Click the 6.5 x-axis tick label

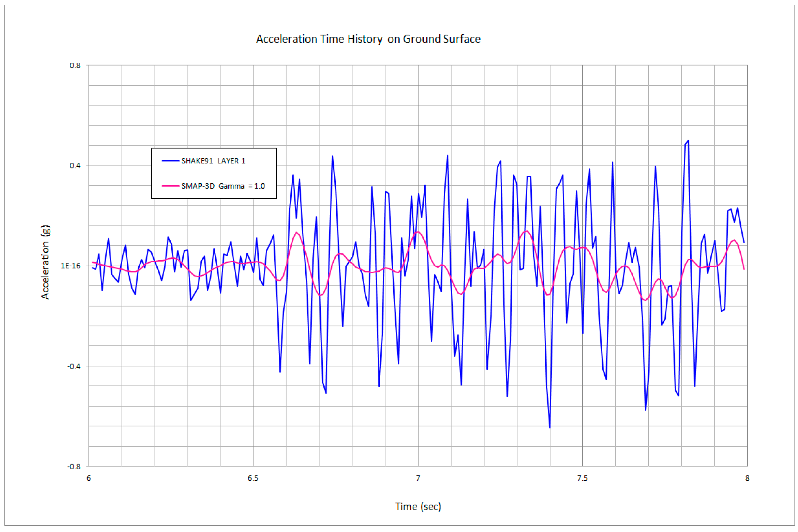pyautogui.click(x=253, y=478)
